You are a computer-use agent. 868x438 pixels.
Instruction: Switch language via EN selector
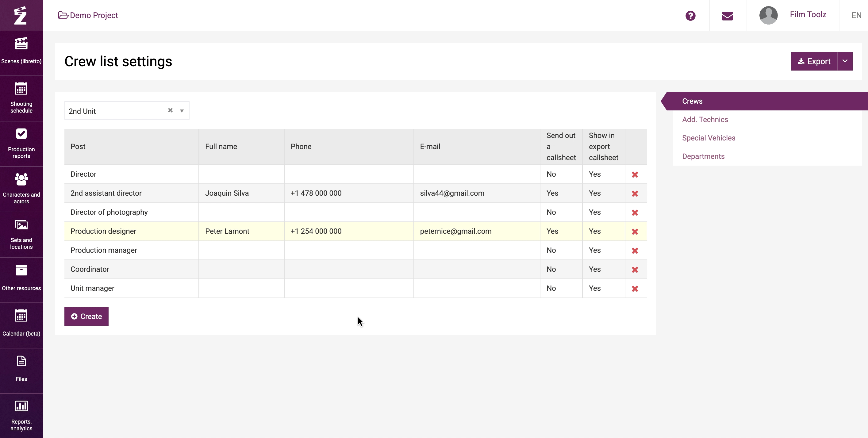coord(856,16)
